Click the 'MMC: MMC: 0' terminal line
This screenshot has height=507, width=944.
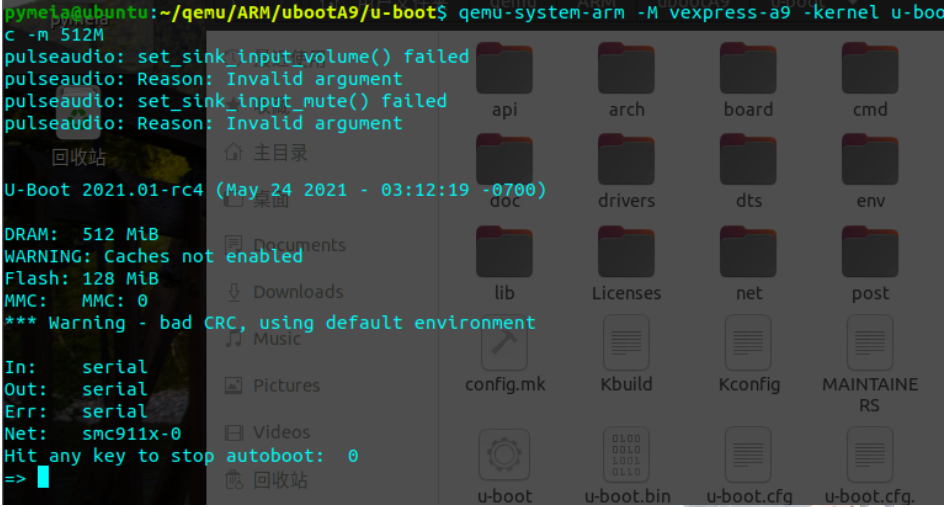(76, 301)
